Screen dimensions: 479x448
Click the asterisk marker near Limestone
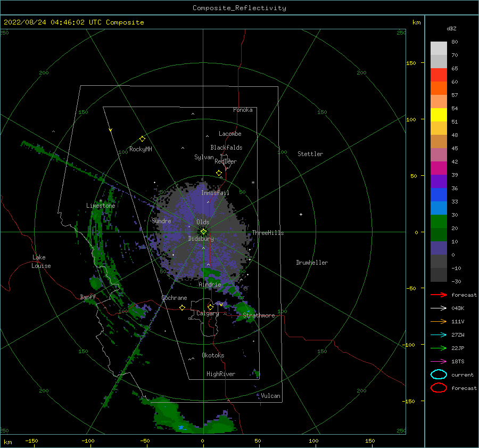pyautogui.click(x=101, y=201)
